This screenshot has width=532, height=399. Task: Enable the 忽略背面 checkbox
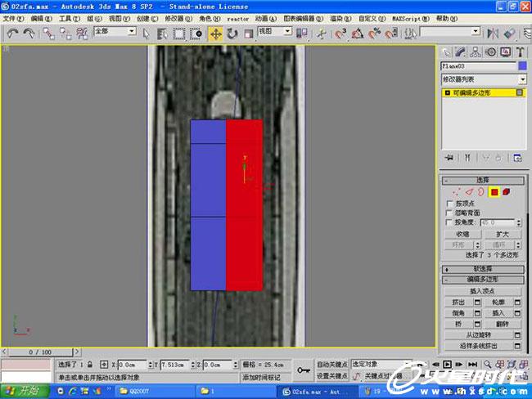pyautogui.click(x=450, y=213)
